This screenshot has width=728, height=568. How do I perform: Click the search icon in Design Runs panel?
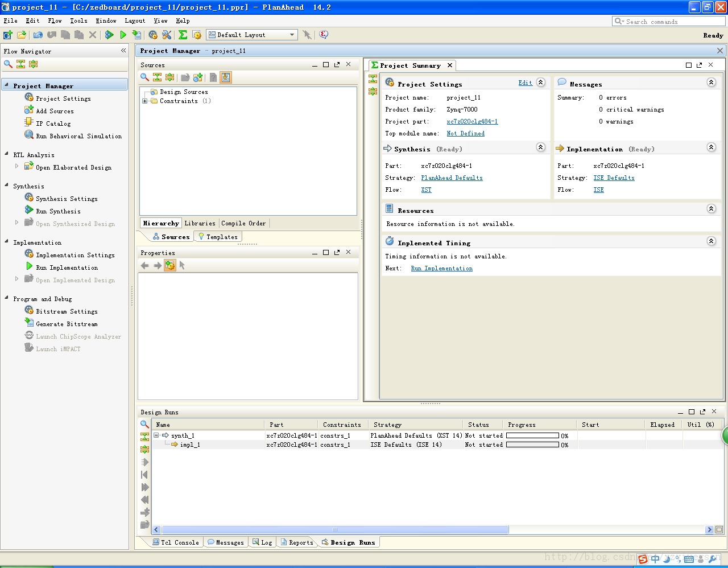tap(144, 424)
